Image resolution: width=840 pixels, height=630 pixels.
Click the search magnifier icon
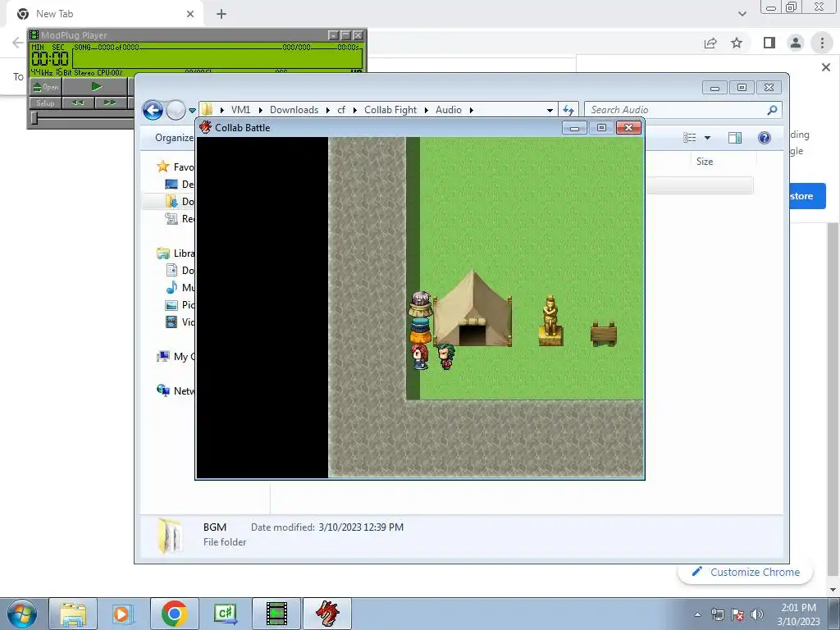point(772,110)
